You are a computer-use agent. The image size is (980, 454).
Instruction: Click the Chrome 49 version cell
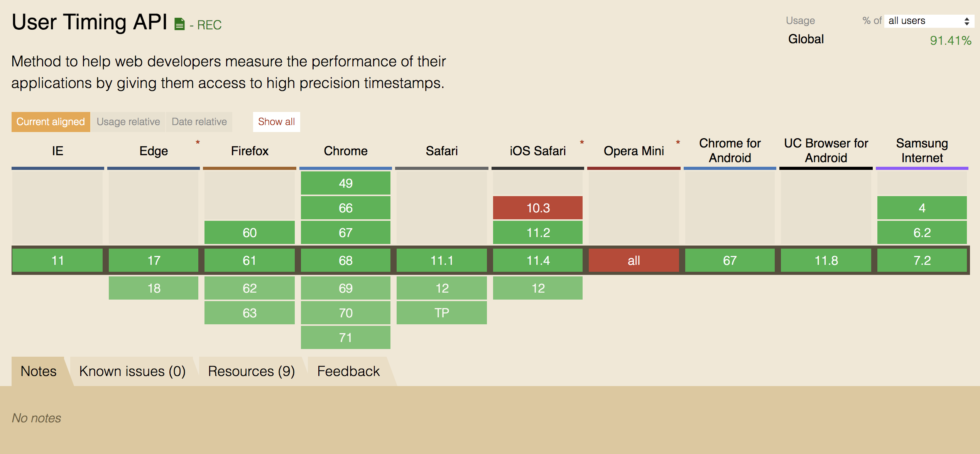coord(346,183)
